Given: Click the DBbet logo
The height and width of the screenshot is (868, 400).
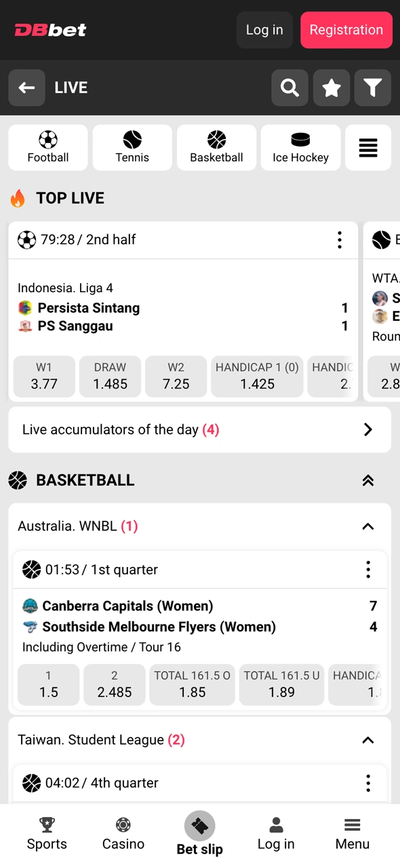Looking at the screenshot, I should (x=50, y=30).
